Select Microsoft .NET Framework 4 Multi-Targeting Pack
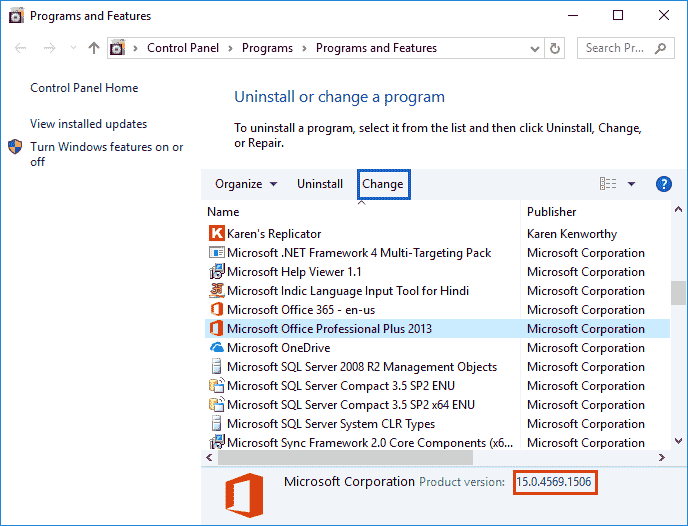Viewport: 688px width, 526px height. tap(359, 253)
